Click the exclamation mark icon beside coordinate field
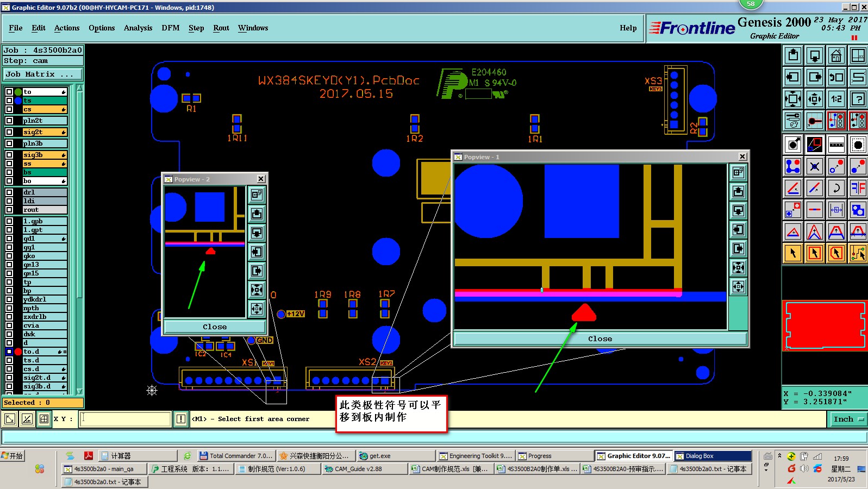 pyautogui.click(x=181, y=419)
